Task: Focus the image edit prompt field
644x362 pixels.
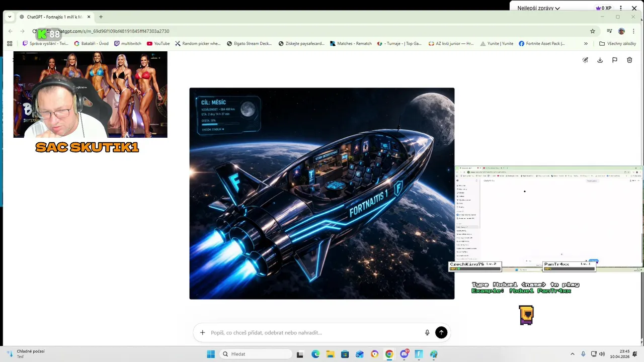Action: 314,332
